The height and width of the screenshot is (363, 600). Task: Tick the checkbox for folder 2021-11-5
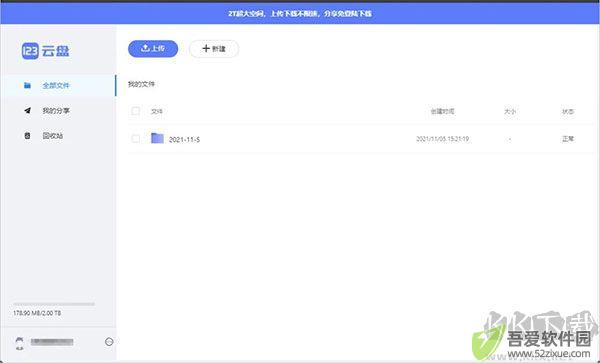pos(135,138)
